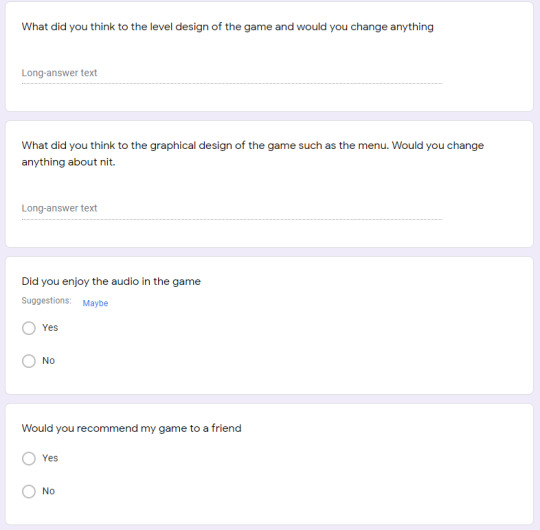Click the graphical design Long-answer text field
This screenshot has width=540, height=530.
click(232, 208)
